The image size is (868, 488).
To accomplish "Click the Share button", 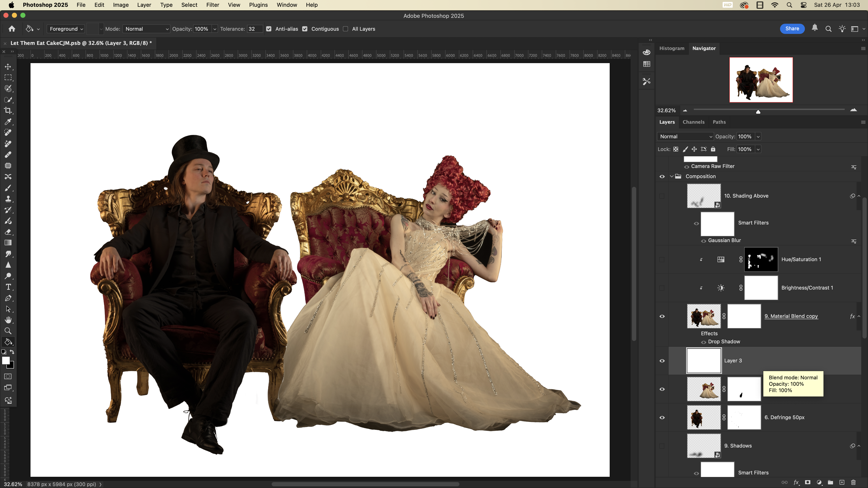I will (x=792, y=29).
